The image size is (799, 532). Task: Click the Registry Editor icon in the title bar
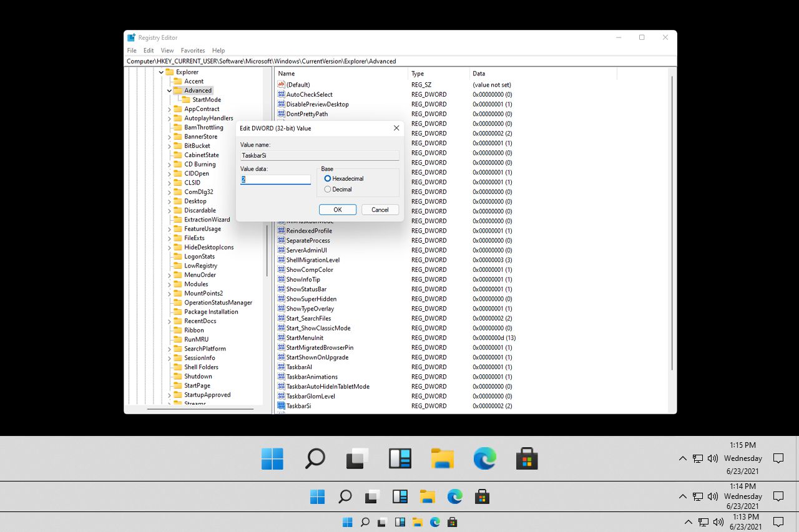pos(130,37)
